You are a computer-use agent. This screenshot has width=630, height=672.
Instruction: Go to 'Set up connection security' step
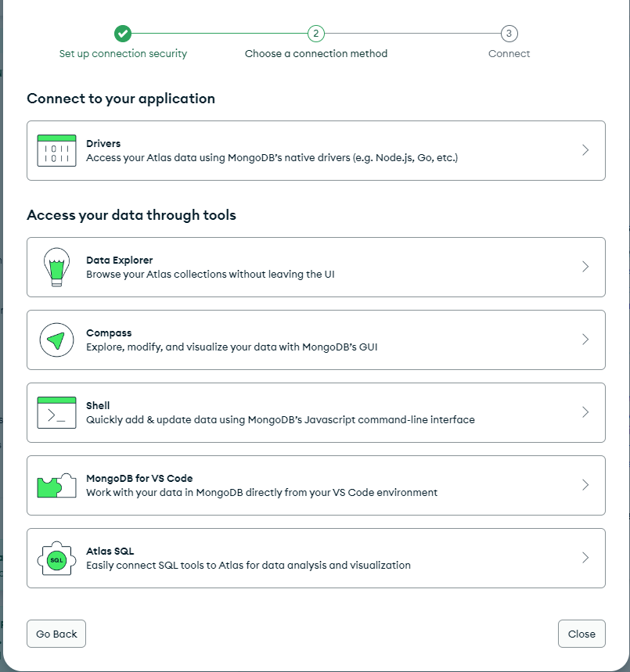pyautogui.click(x=123, y=53)
